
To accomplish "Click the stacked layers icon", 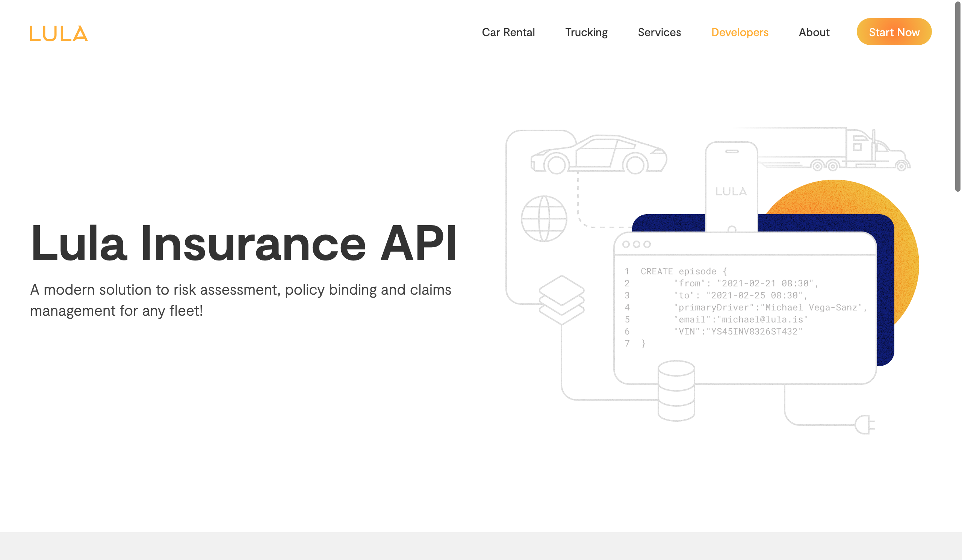I will (561, 300).
